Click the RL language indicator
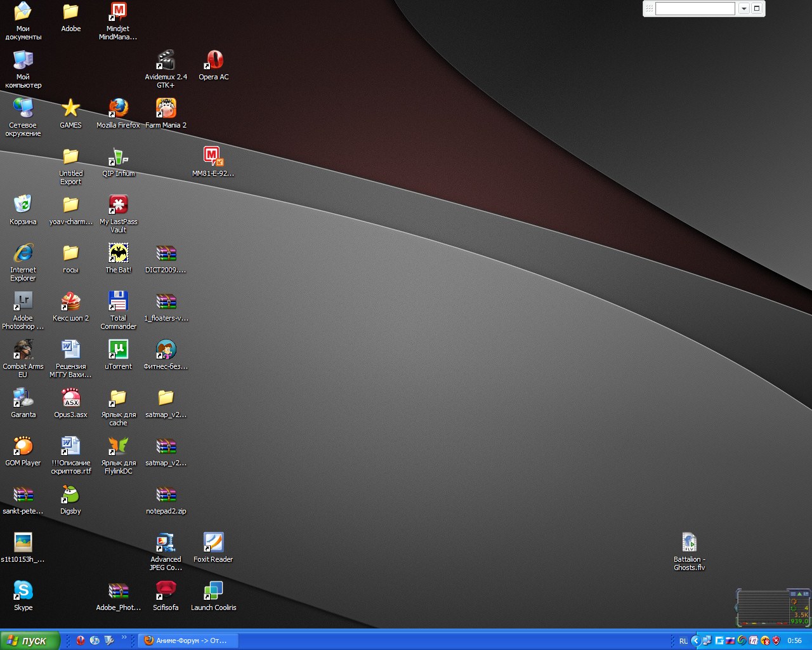812x650 pixels. 683,641
